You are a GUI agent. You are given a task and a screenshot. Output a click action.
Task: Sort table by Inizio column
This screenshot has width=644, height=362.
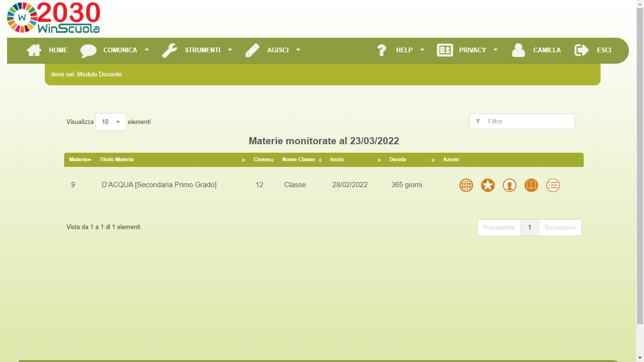click(355, 159)
